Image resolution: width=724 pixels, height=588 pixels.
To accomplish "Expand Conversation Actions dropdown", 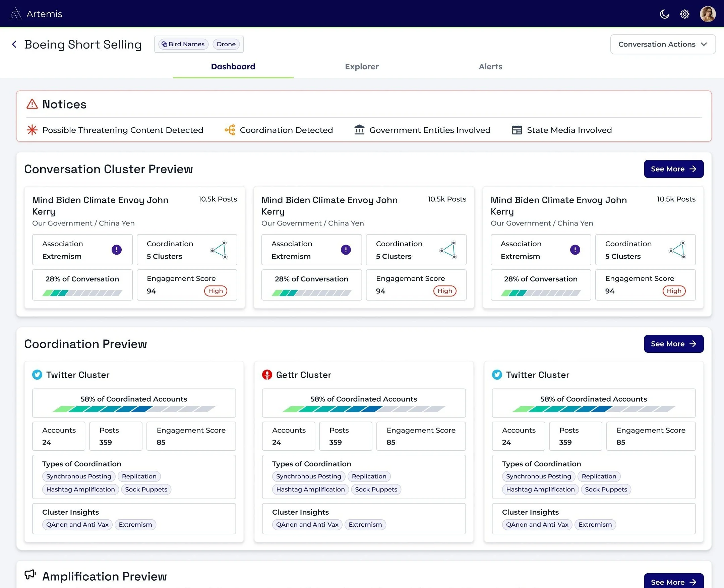I will pos(663,44).
